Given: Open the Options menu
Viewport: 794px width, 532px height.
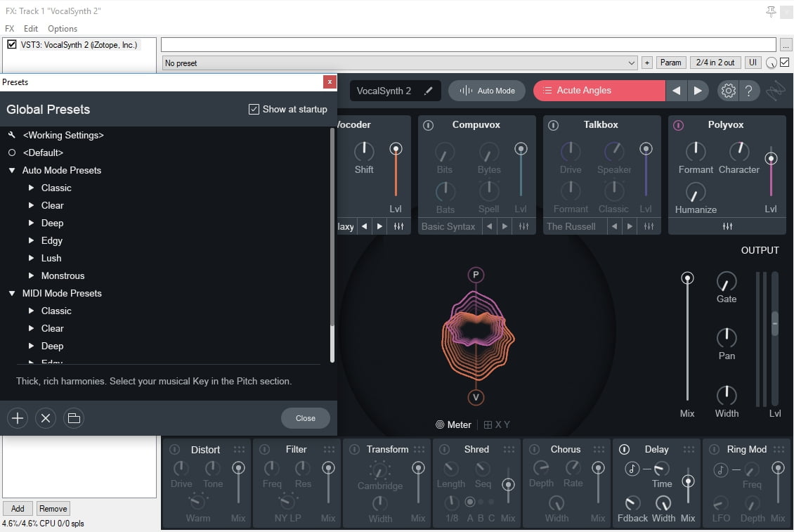Looking at the screenshot, I should [63, 28].
